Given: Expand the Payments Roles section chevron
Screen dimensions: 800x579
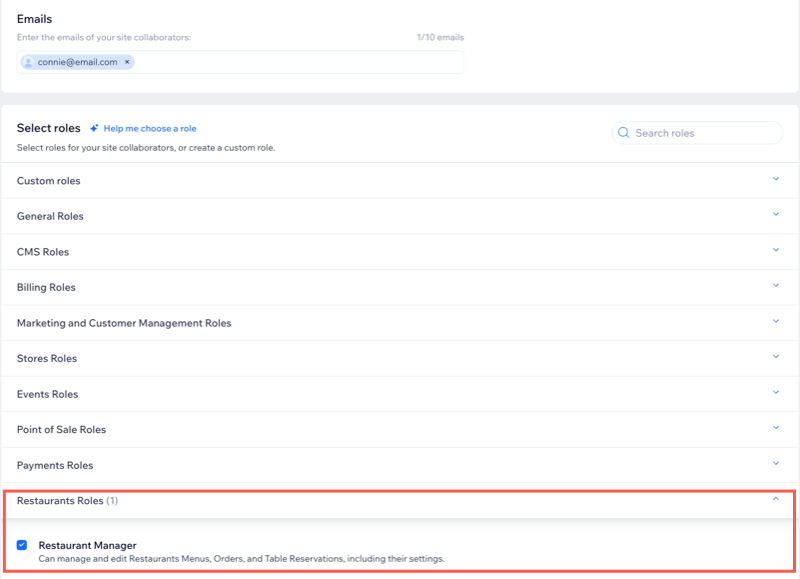Looking at the screenshot, I should click(x=776, y=463).
